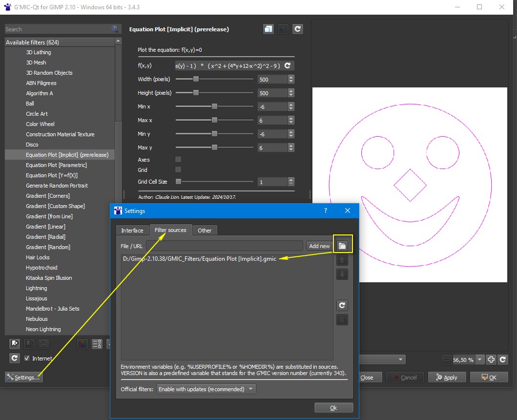Move selected filter source down
517x420 pixels.
click(x=342, y=274)
